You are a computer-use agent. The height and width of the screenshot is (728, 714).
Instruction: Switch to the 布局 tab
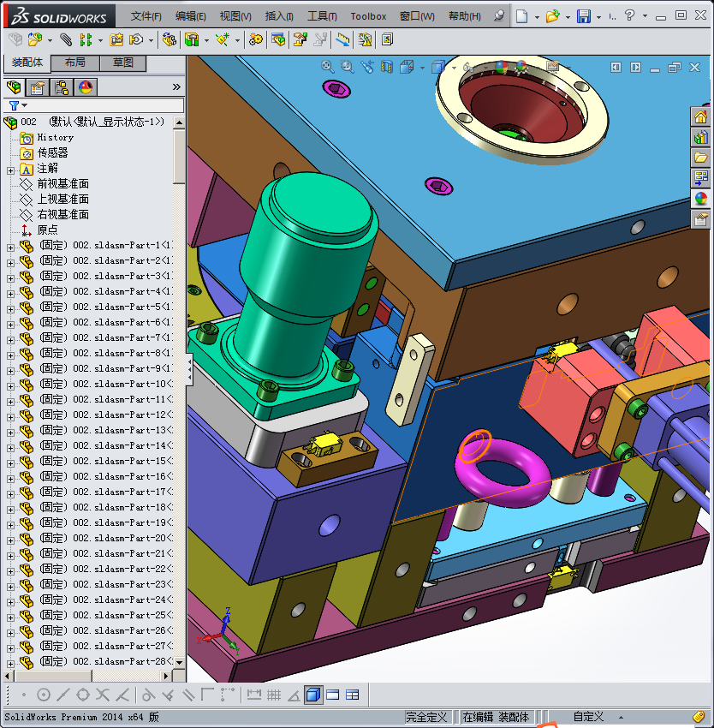click(75, 63)
